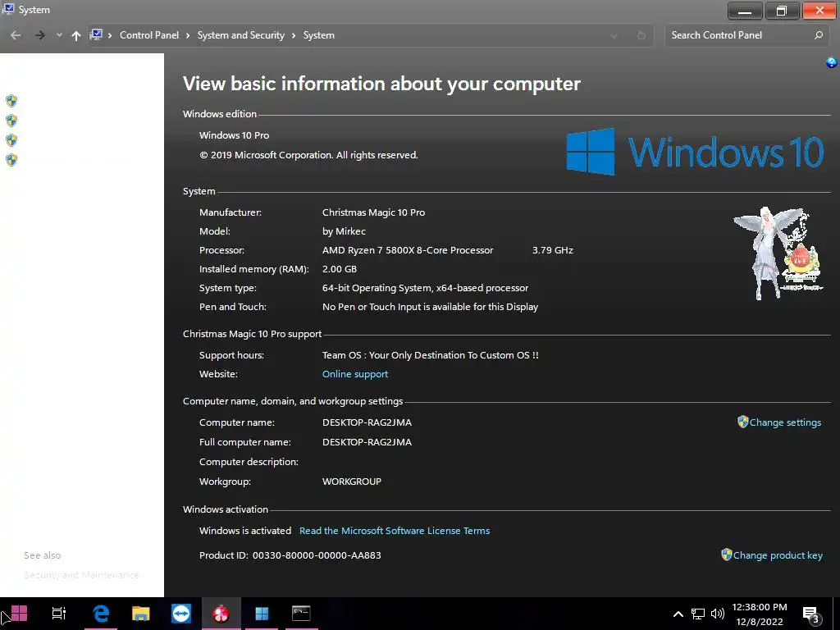Click the 'by Mirkec' model value
This screenshot has width=840, height=630.
coord(344,231)
